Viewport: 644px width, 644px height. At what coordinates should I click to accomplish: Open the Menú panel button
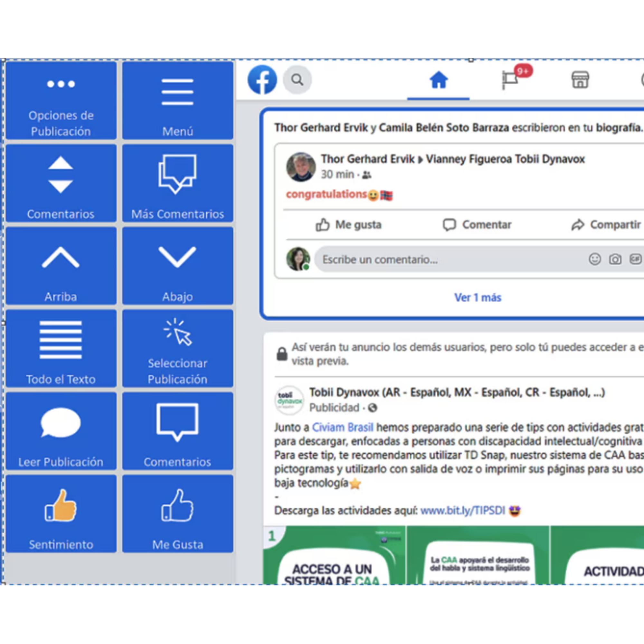tap(178, 100)
